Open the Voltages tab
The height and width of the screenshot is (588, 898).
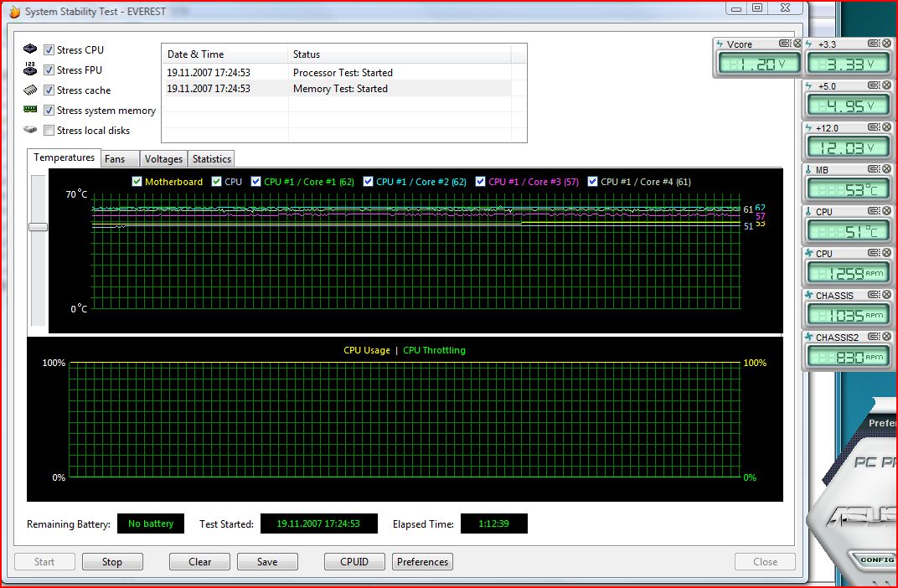pyautogui.click(x=163, y=159)
